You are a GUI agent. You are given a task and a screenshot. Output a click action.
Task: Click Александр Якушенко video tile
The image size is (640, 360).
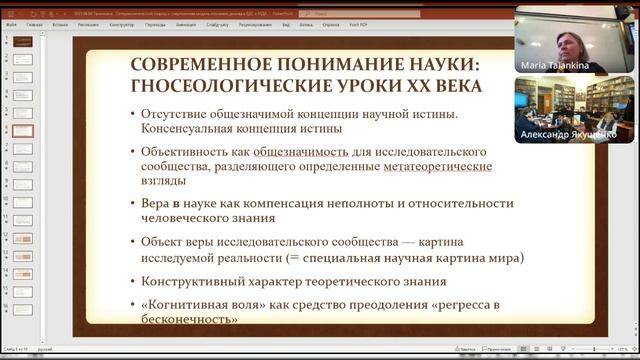574,110
